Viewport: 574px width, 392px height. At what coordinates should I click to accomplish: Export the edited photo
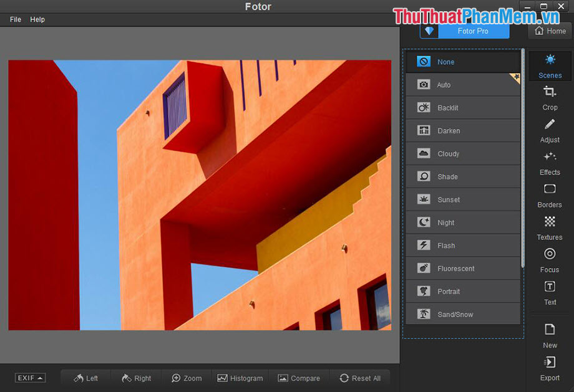tap(549, 370)
